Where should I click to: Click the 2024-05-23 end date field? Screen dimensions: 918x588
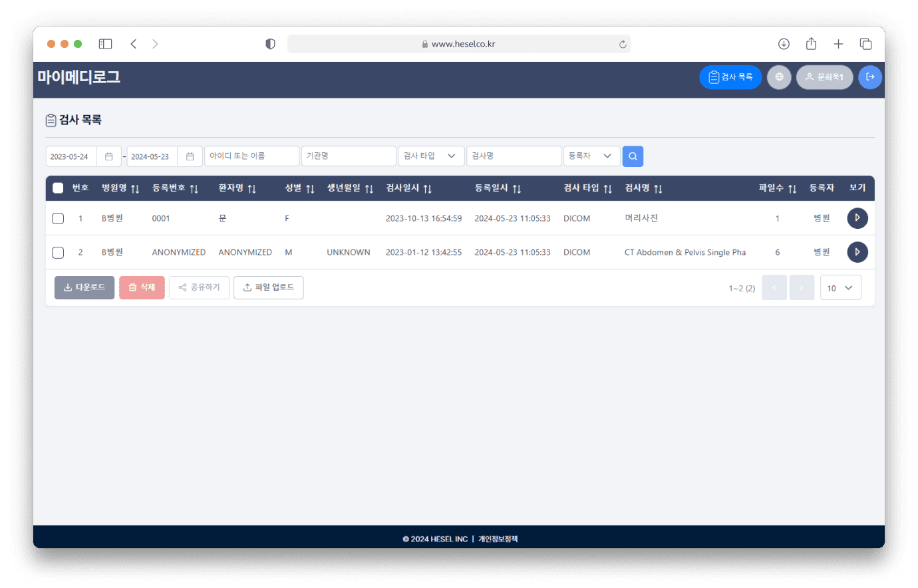[152, 156]
